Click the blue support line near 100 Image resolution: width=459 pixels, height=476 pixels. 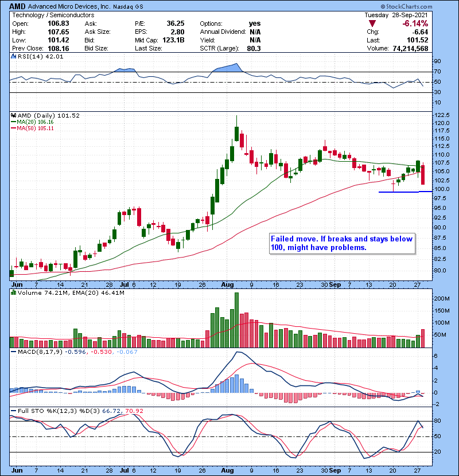[x=405, y=192]
